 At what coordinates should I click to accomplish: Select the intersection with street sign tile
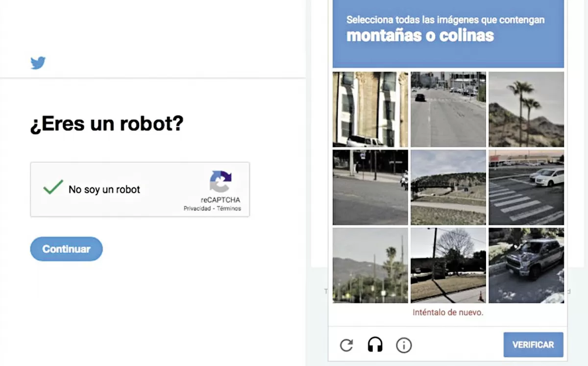tap(370, 187)
